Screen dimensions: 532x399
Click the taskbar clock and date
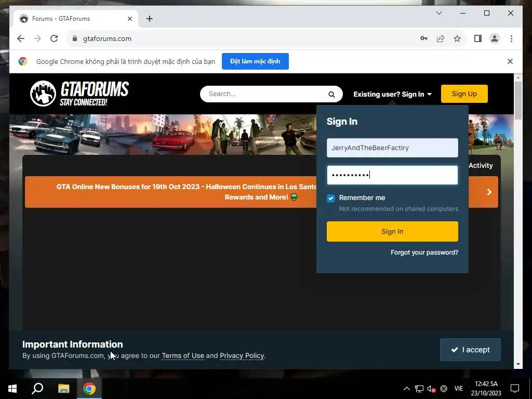coord(486,389)
